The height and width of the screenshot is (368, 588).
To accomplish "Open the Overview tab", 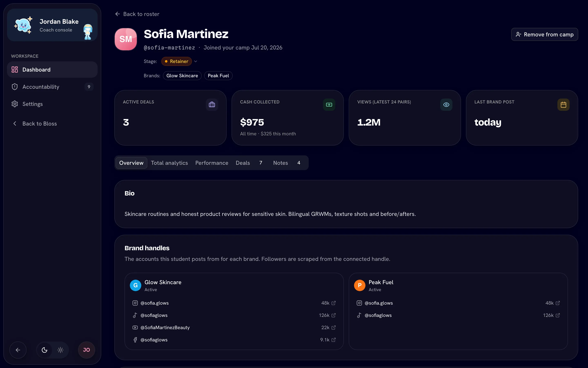I will pyautogui.click(x=131, y=163).
